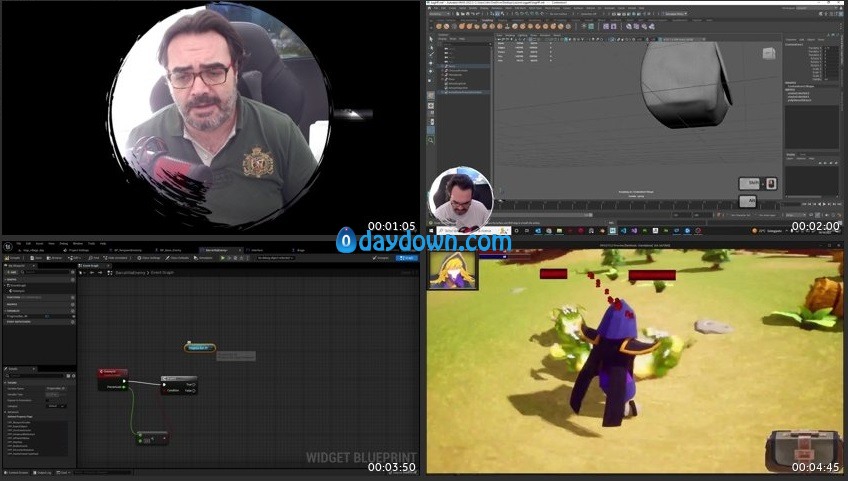Switch to the Project Settings tab in Unreal
Screen dimensions: 848x481
point(76,251)
